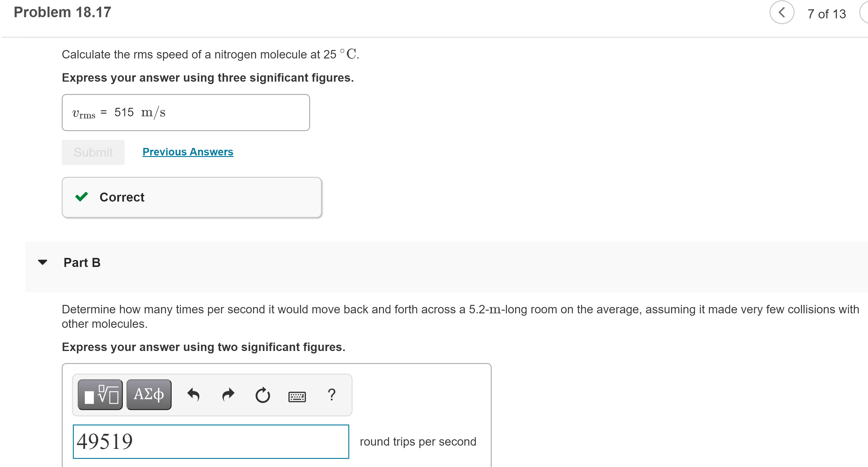The image size is (868, 467).
Task: Click the Correct confirmation banner
Action: click(192, 197)
